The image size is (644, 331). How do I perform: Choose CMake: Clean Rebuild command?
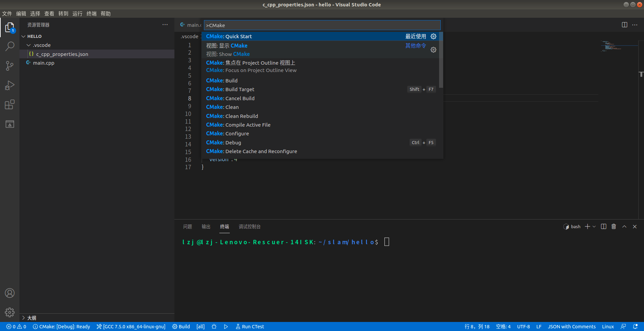coord(320,116)
